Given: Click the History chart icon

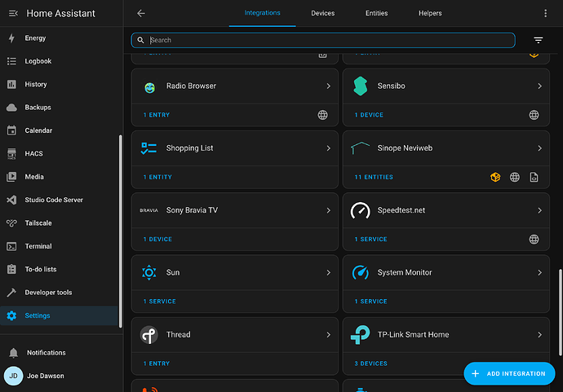Looking at the screenshot, I should click(x=11, y=84).
